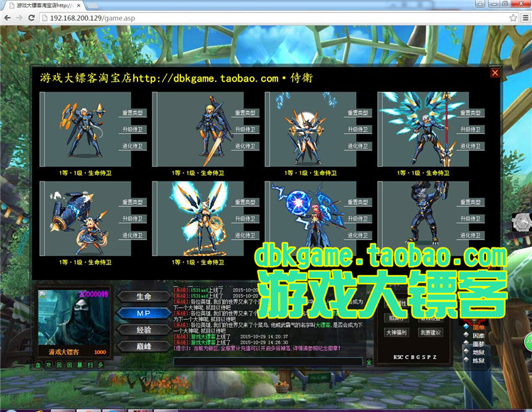Click the ESC hotkey label
The width and height of the screenshot is (532, 412).
pos(399,357)
